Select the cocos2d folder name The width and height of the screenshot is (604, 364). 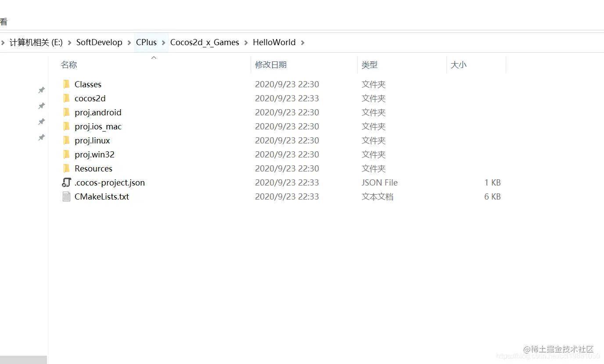(x=90, y=98)
